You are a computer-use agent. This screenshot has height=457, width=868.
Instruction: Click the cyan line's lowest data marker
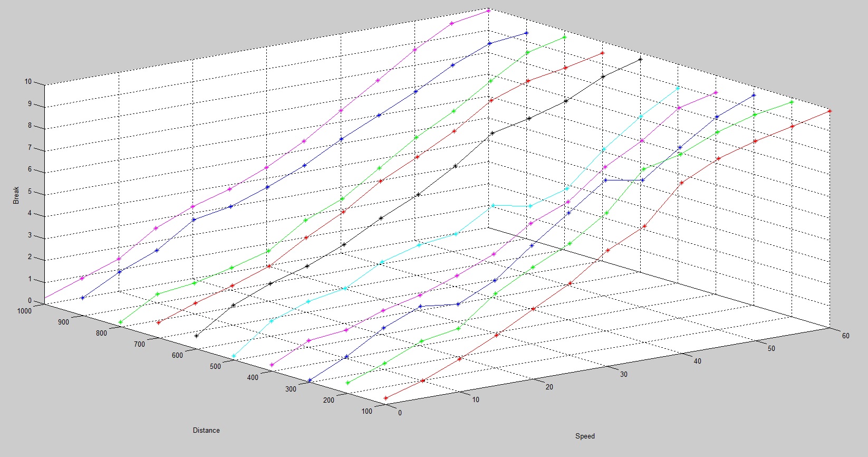(x=234, y=356)
